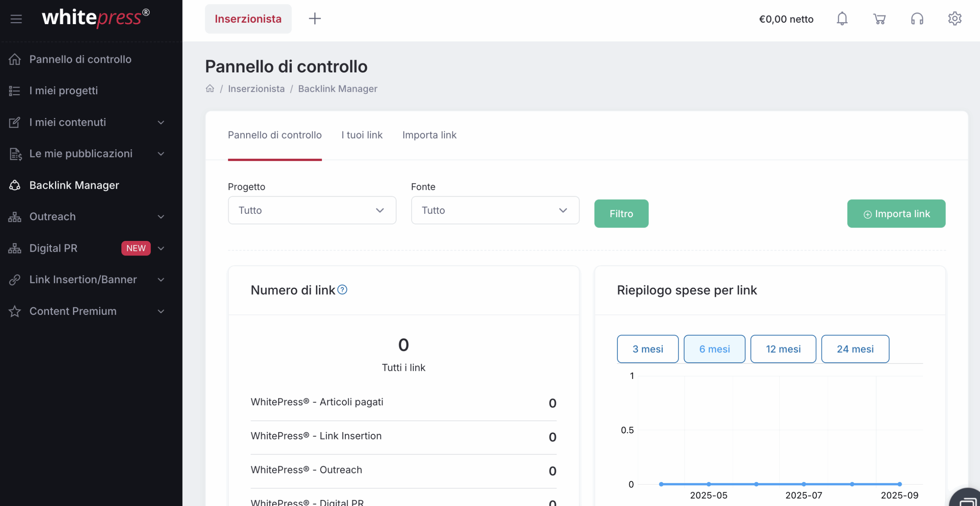
Task: Open the shopping cart
Action: [879, 19]
